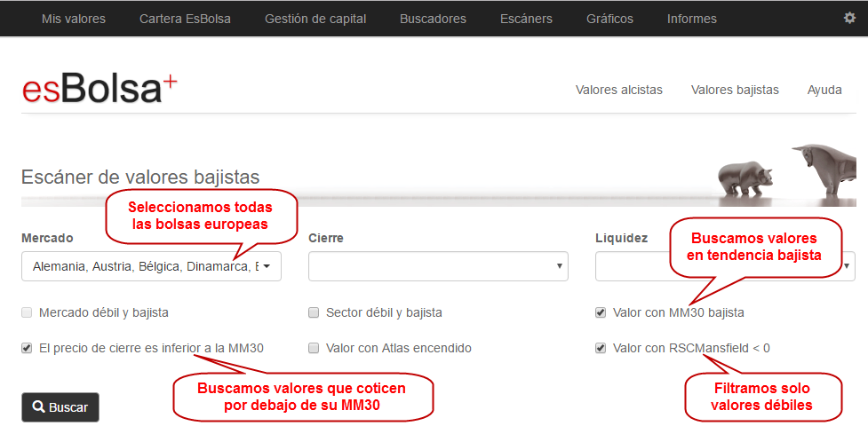
Task: Uncheck Valor con MM30 bajista
Action: 601,312
